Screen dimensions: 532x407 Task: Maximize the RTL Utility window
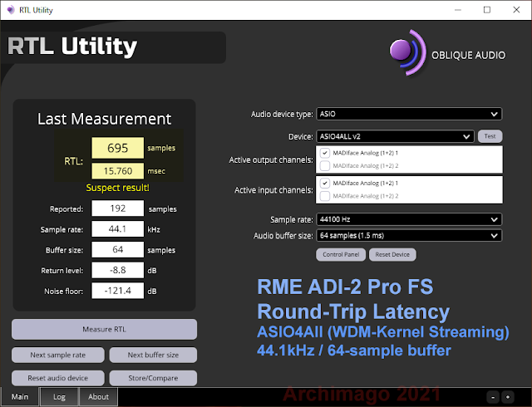click(487, 10)
